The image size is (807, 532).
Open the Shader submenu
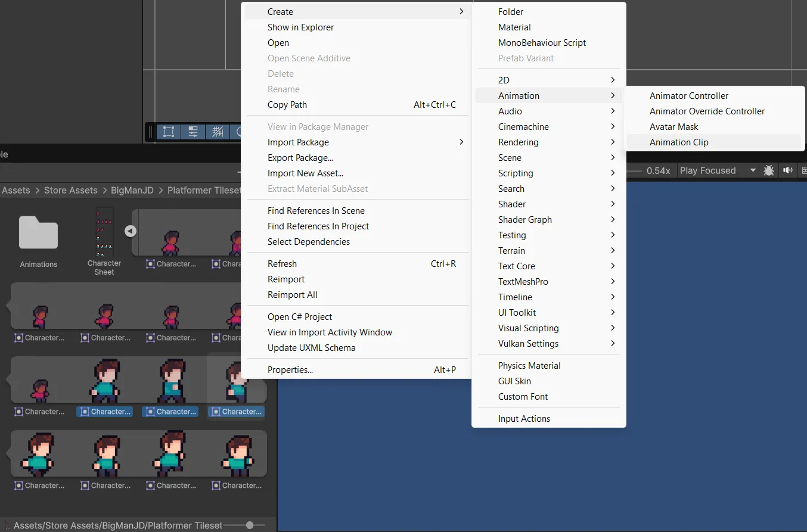click(548, 204)
